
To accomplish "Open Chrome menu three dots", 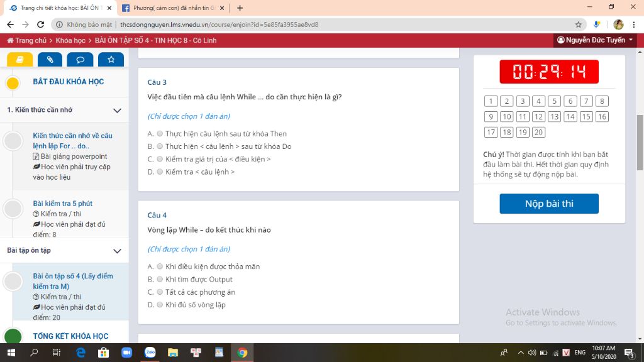I will tap(634, 25).
